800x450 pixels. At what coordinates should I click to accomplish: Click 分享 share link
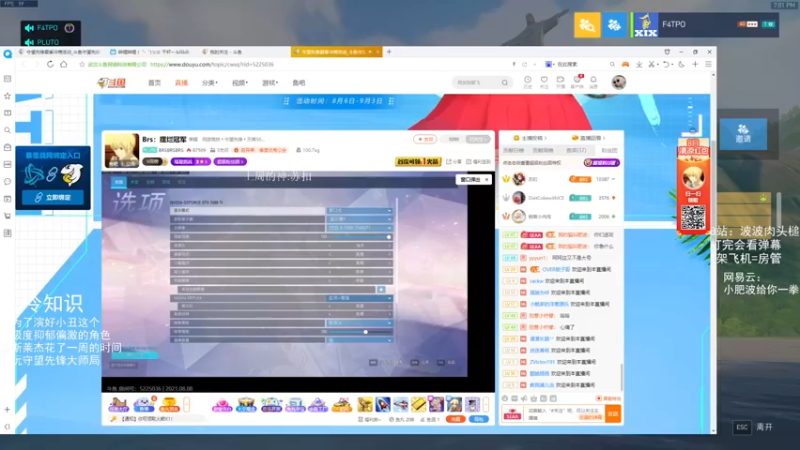click(452, 162)
